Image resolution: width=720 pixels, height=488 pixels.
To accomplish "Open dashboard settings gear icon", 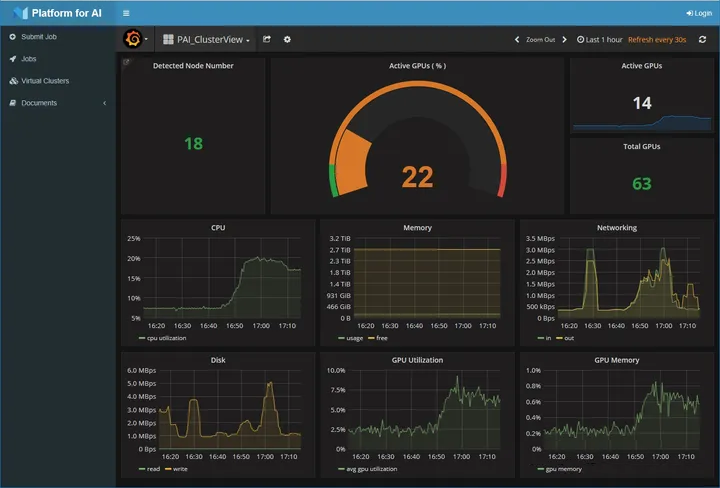I will (287, 39).
